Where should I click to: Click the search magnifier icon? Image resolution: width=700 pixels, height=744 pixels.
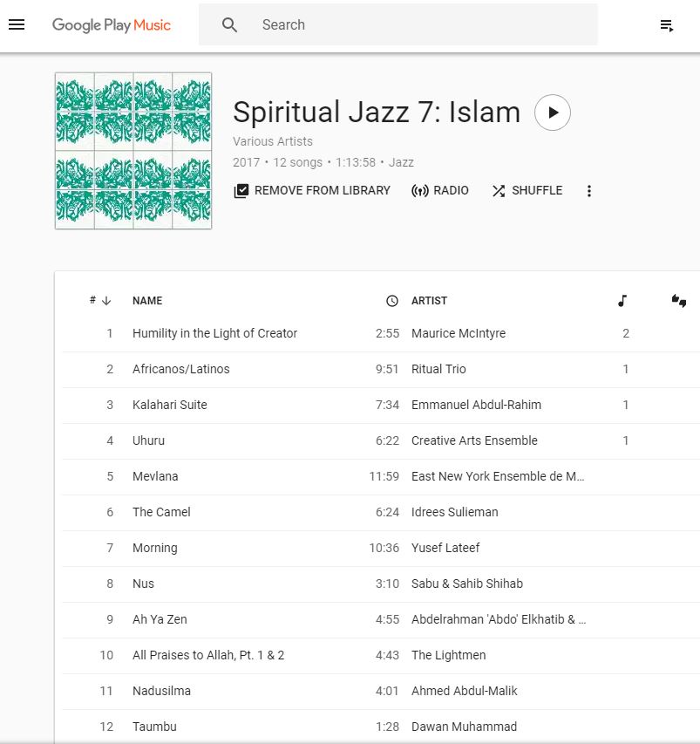point(229,24)
